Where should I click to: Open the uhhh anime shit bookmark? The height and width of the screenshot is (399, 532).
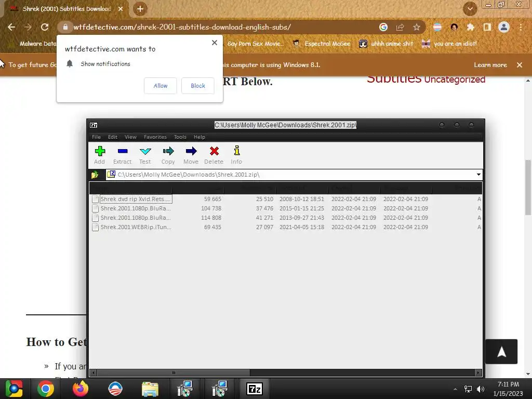[386, 44]
